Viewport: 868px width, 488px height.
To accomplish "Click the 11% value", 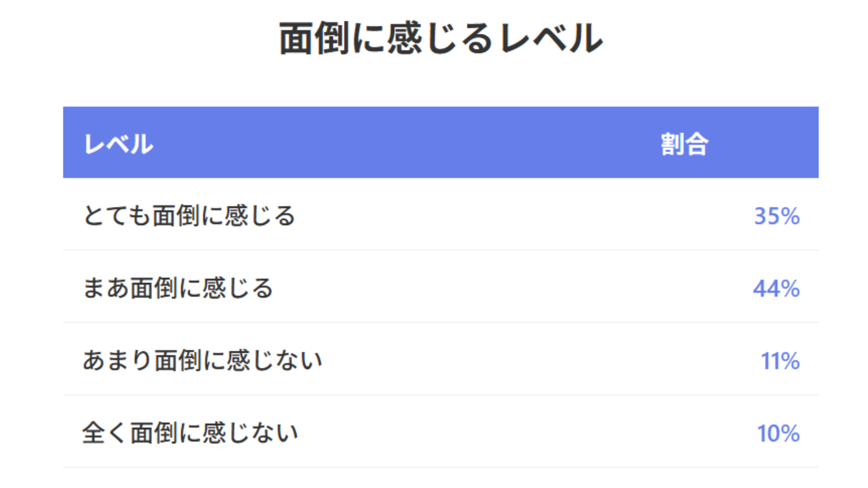I will [x=780, y=361].
